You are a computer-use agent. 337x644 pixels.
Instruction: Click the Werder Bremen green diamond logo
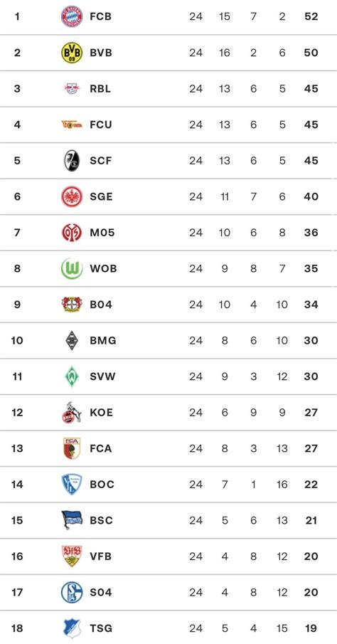point(72,376)
